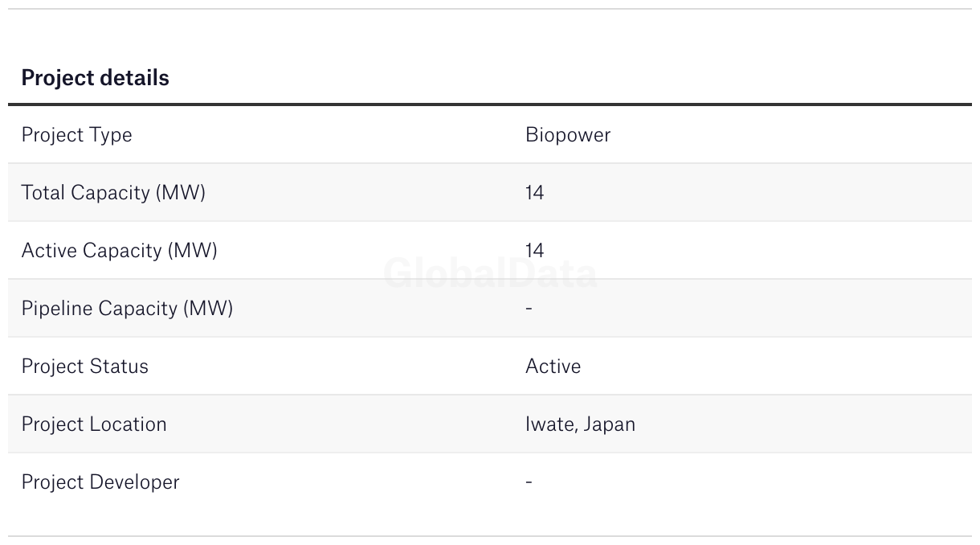
Task: Click the word Capacity in Total Capacity
Action: pyautogui.click(x=111, y=193)
